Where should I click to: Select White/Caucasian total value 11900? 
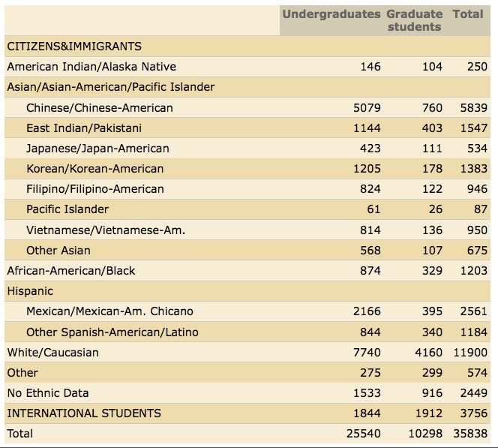pyautogui.click(x=470, y=353)
